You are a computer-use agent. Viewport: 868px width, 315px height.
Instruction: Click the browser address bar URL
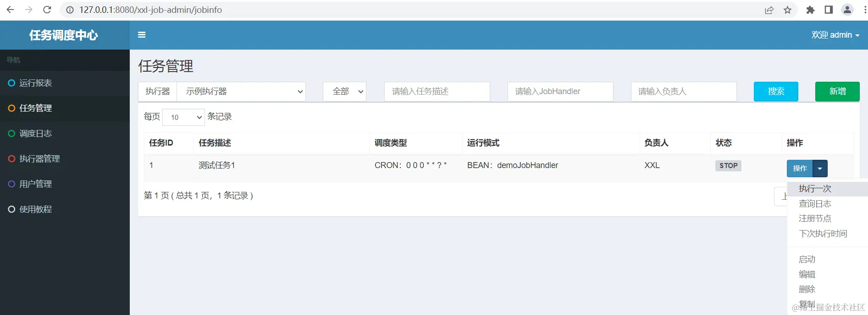pyautogui.click(x=150, y=10)
